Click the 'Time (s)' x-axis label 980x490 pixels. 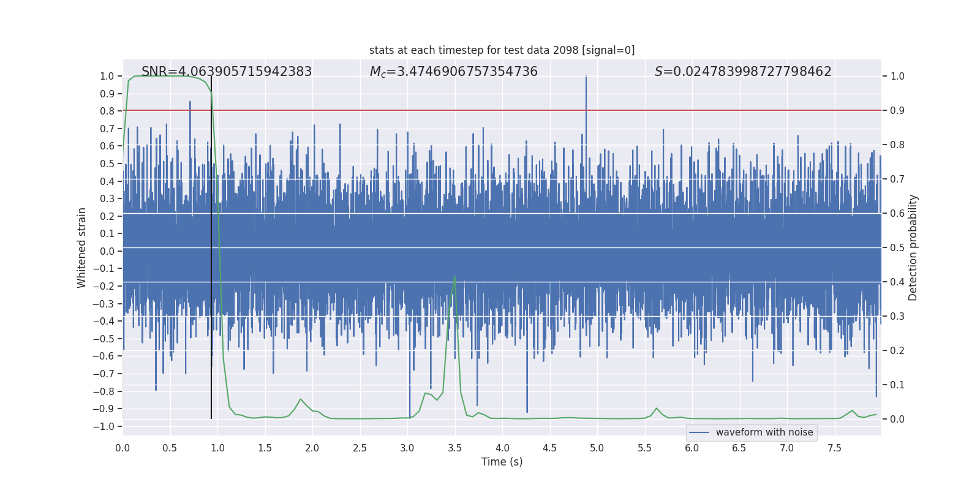(502, 462)
